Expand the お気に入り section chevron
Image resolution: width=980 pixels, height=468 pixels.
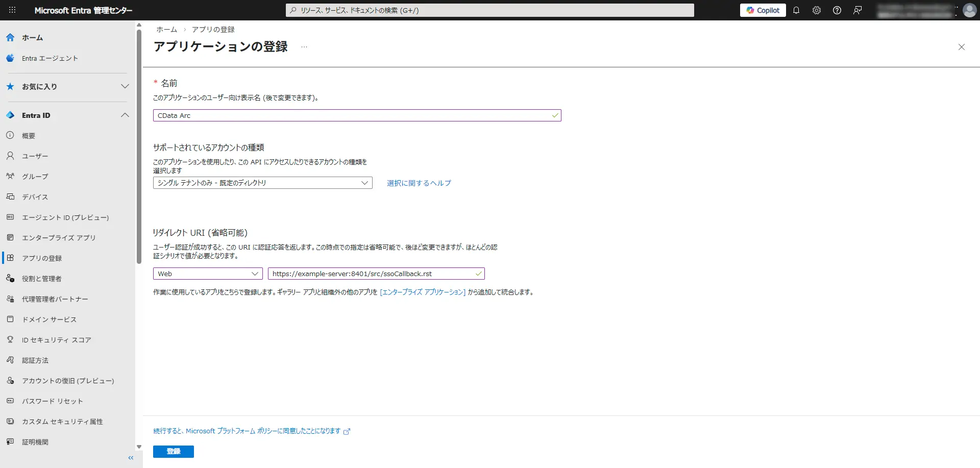tap(125, 86)
